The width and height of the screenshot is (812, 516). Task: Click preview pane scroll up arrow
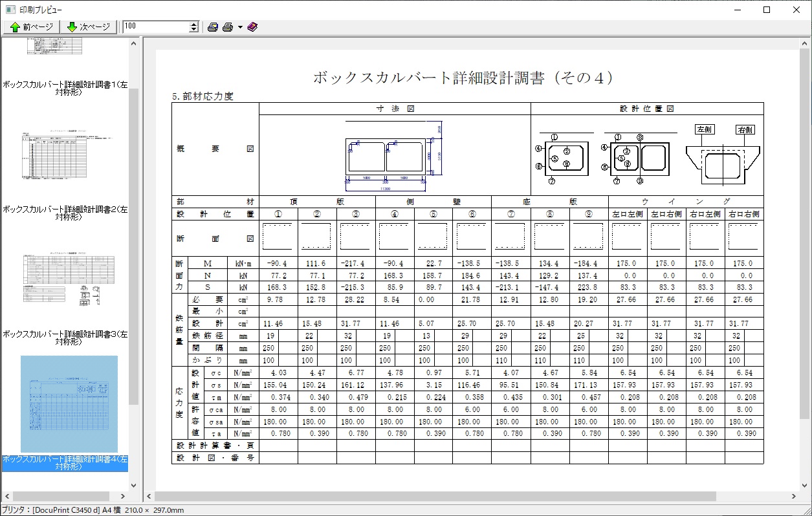[x=805, y=43]
